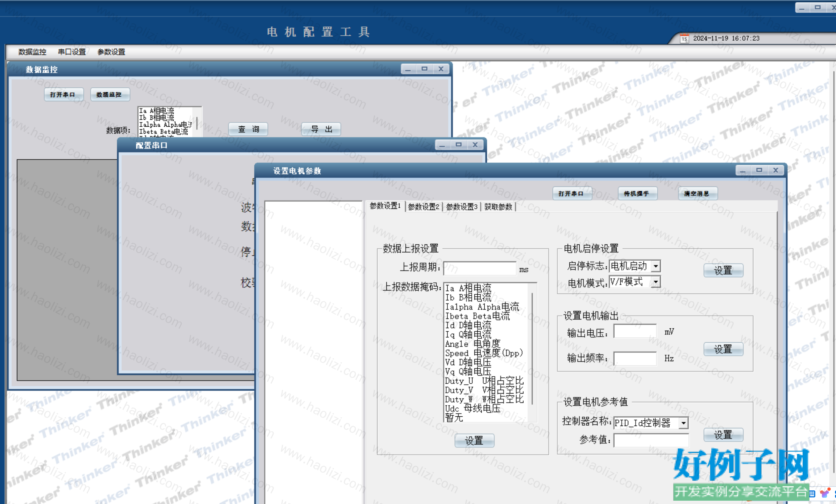Click 设置 in the 设置电机参考值 group

(x=723, y=435)
